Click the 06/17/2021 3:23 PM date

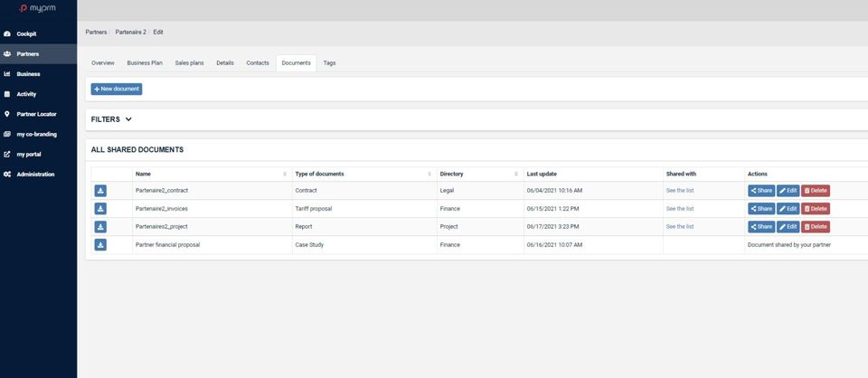553,226
